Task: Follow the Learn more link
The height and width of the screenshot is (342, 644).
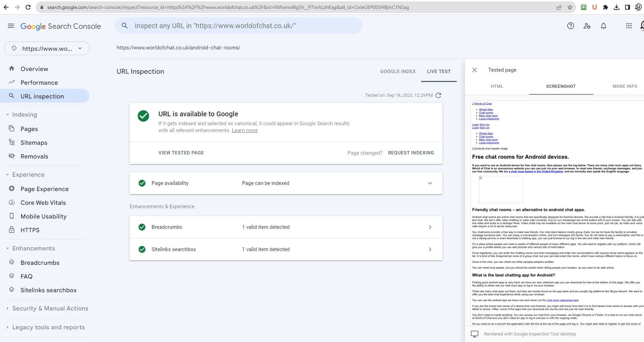Action: (245, 130)
